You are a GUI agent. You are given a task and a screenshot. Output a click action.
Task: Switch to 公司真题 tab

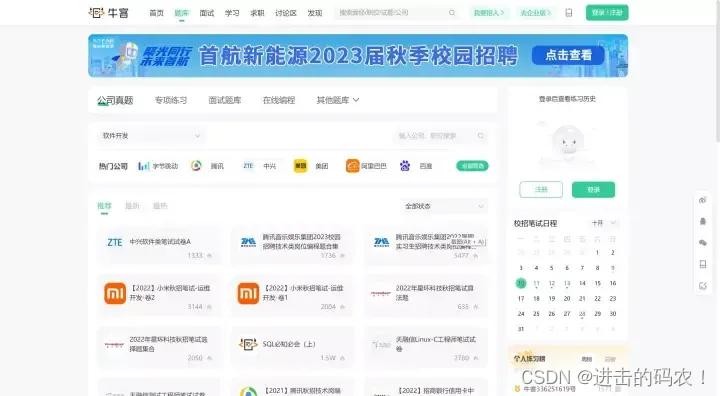click(x=115, y=100)
